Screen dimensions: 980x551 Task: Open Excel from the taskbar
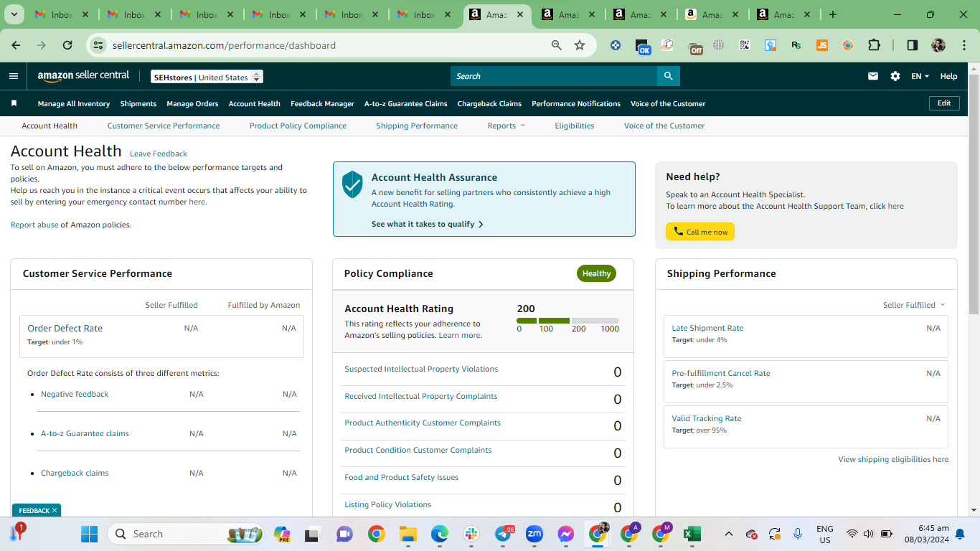tap(692, 534)
